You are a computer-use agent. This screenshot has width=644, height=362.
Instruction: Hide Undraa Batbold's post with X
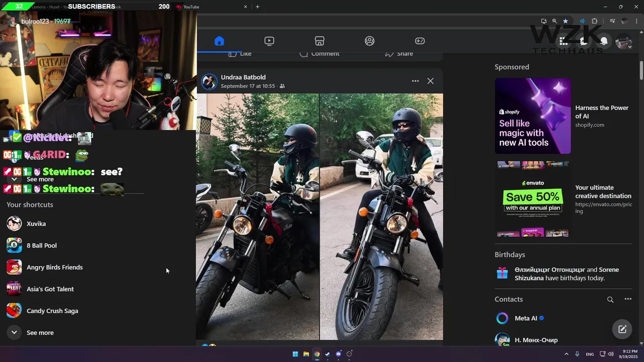(x=430, y=81)
